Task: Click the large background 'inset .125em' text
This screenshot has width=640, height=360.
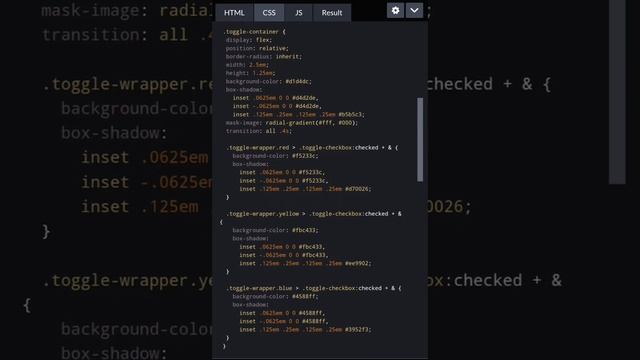Action: point(140,207)
